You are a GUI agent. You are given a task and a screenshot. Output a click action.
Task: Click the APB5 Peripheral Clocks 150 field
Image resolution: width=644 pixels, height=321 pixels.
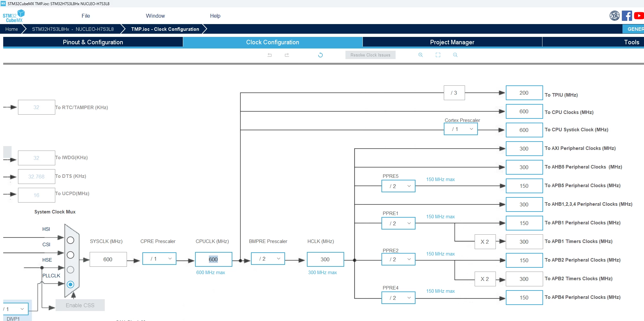[524, 186]
